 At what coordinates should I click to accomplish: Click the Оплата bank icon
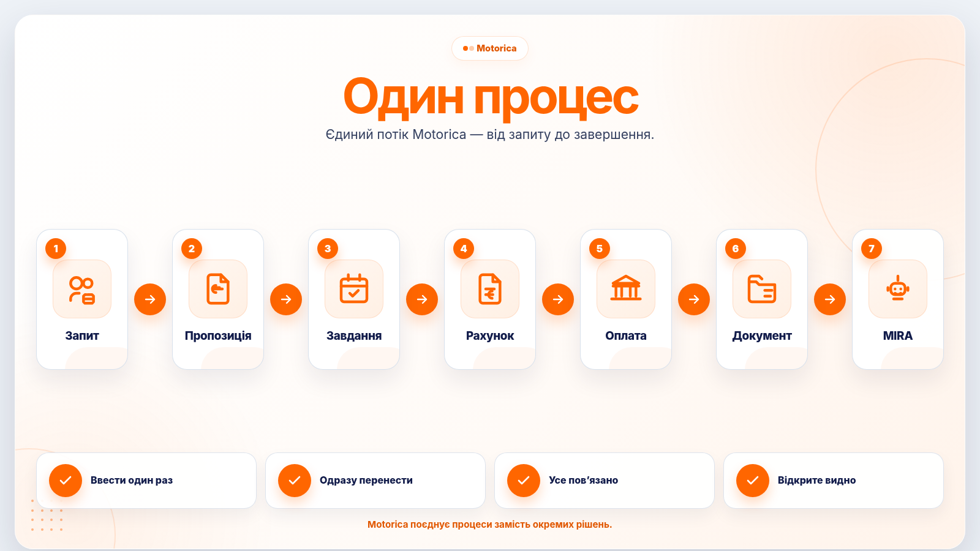pyautogui.click(x=626, y=288)
